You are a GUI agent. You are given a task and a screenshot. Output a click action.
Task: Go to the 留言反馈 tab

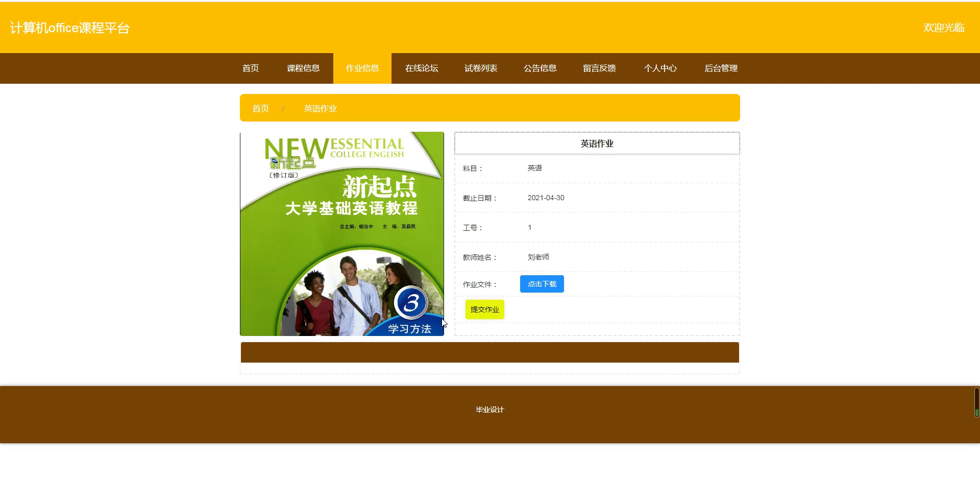pos(599,68)
